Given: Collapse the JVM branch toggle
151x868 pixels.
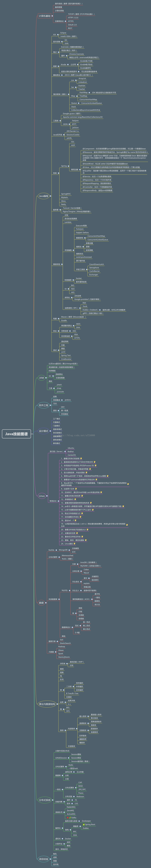Looking at the screenshot, I should (x=47, y=378).
